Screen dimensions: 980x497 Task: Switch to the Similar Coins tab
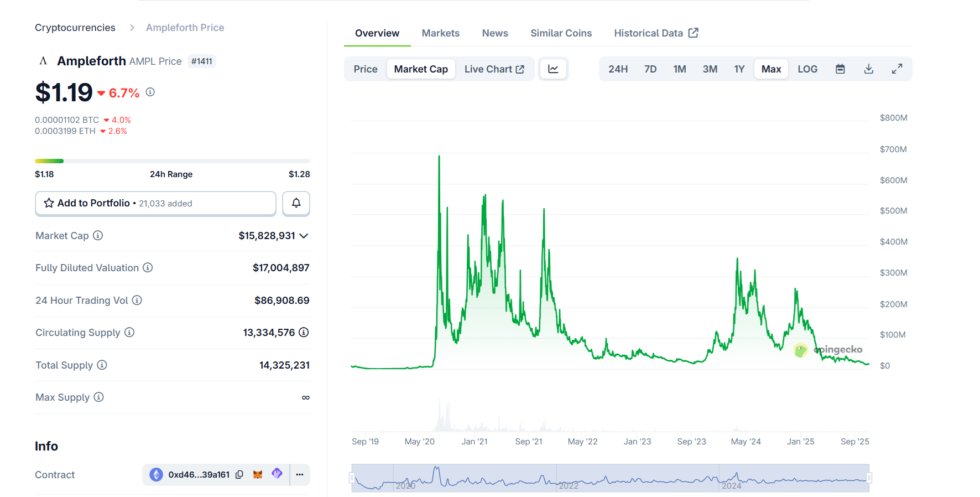pyautogui.click(x=561, y=33)
